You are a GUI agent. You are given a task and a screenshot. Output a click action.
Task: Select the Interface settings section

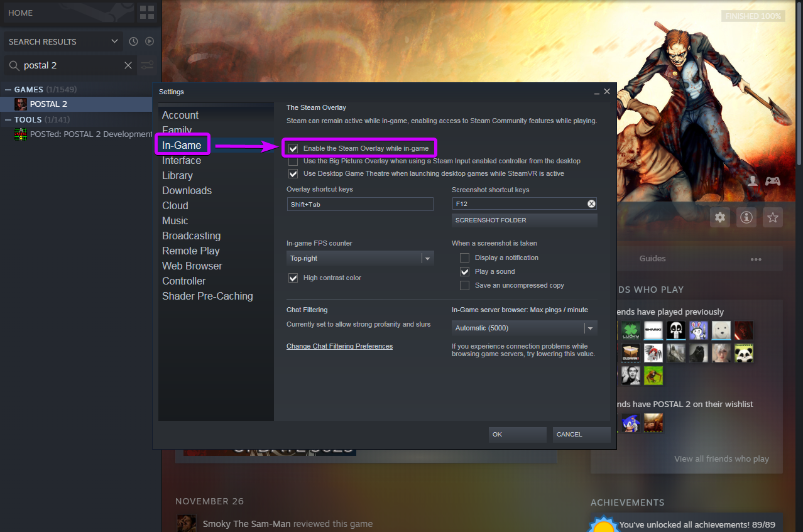(x=182, y=161)
